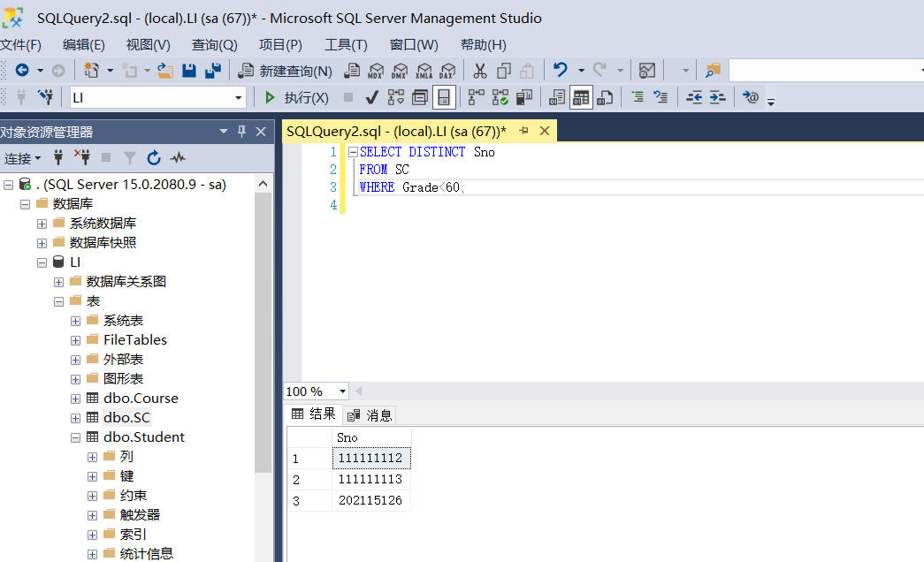Open the 查询(Q) menu
This screenshot has height=562, width=924.
coord(215,45)
